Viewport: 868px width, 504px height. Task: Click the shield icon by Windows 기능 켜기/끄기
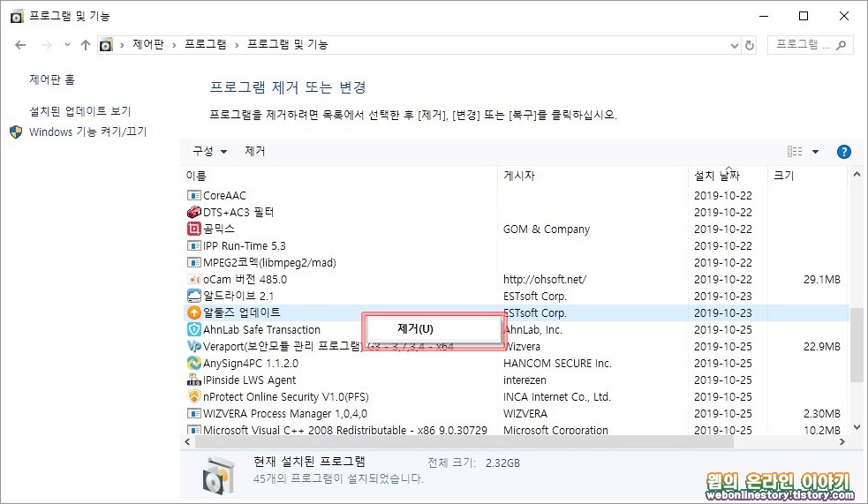click(16, 132)
